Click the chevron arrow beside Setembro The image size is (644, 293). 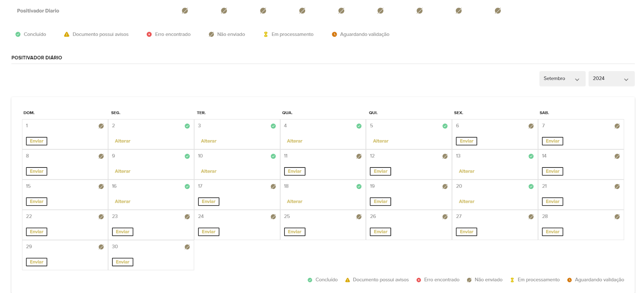pyautogui.click(x=577, y=80)
